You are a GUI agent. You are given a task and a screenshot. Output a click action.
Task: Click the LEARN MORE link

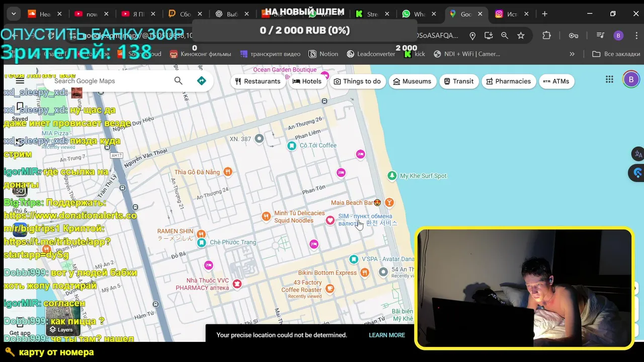(387, 335)
